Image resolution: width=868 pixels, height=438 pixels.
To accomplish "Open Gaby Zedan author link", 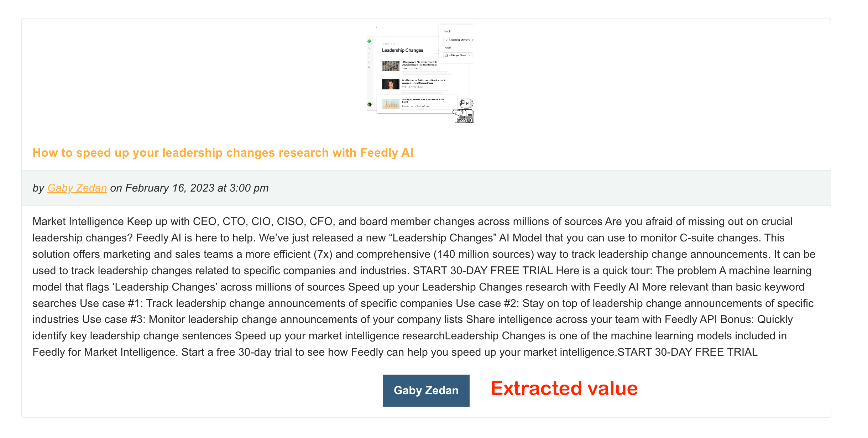I will coord(77,188).
